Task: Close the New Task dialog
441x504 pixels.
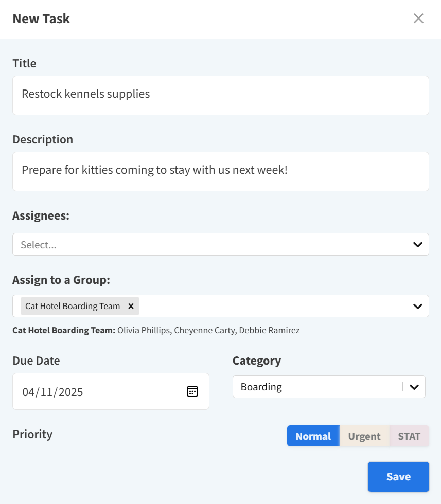Action: [x=418, y=18]
